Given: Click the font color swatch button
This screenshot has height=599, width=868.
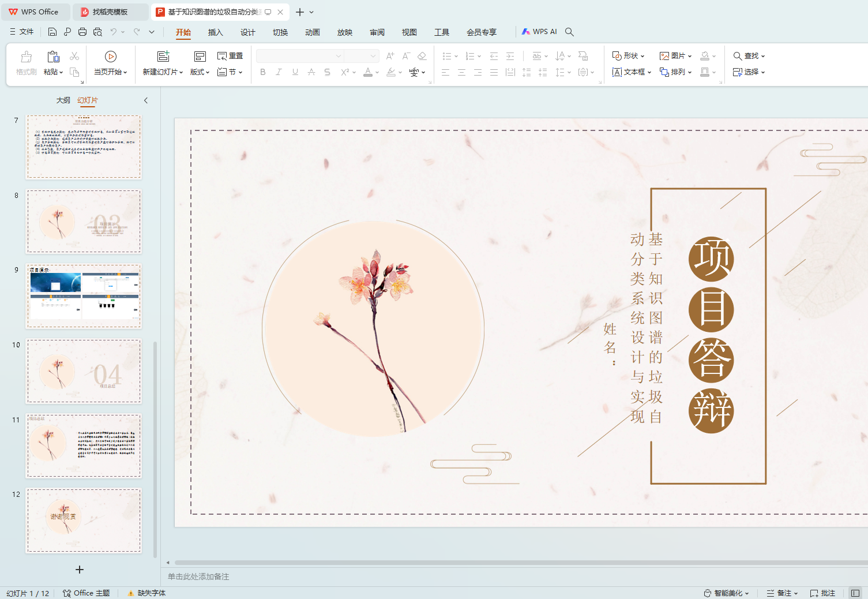Looking at the screenshot, I should click(x=368, y=72).
